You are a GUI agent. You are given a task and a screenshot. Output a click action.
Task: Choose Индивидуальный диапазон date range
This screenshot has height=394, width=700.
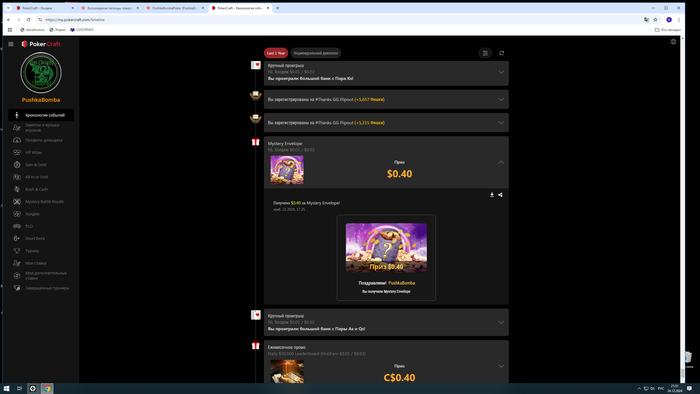pyautogui.click(x=316, y=53)
